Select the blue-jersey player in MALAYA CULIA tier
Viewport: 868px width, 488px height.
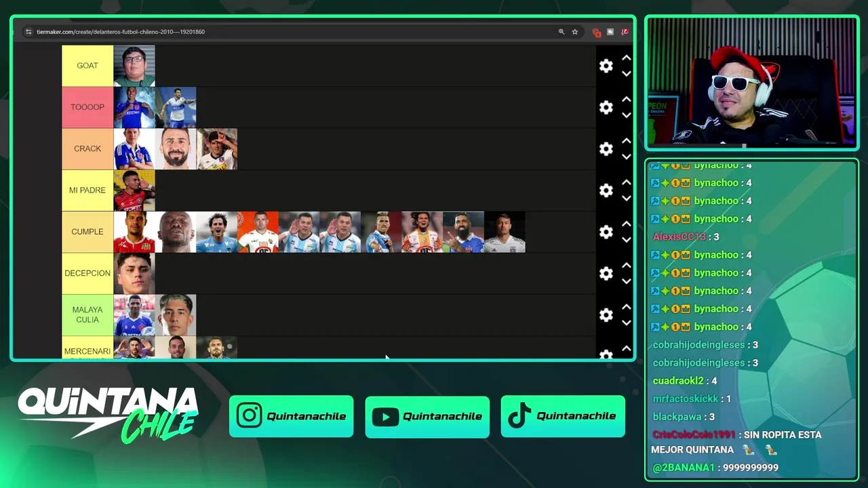[134, 314]
